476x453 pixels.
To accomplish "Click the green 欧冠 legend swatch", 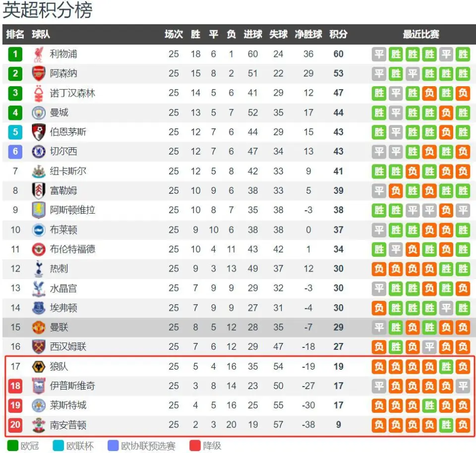I will coord(13,446).
